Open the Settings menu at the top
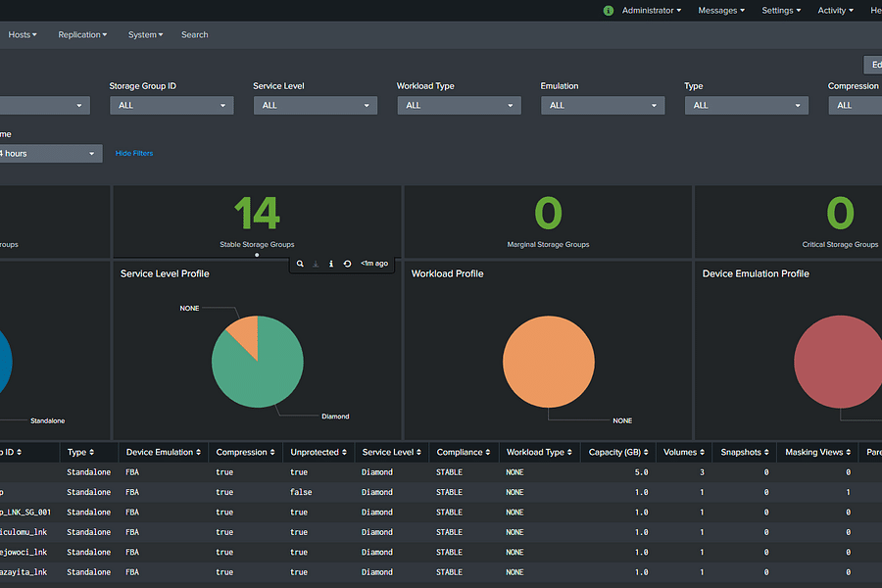 [779, 10]
